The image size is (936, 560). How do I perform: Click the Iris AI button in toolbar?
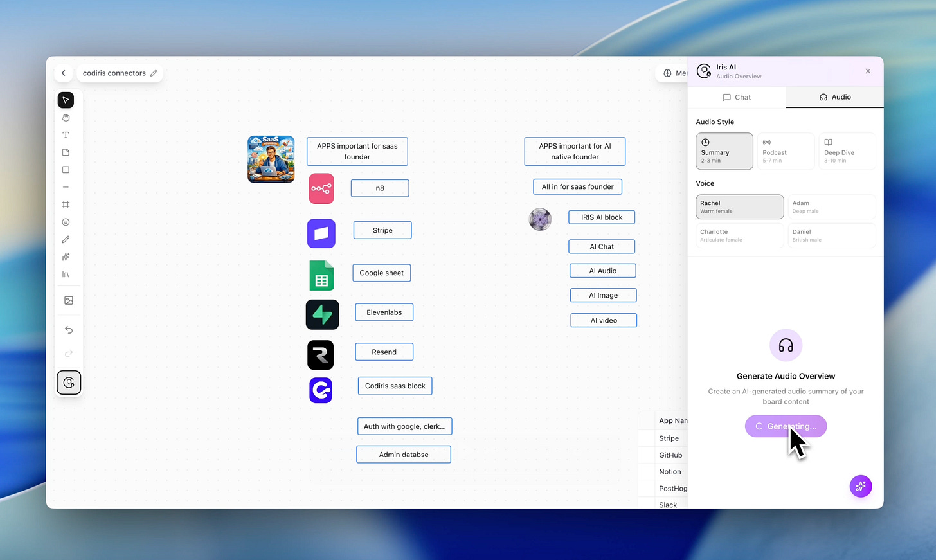[69, 383]
